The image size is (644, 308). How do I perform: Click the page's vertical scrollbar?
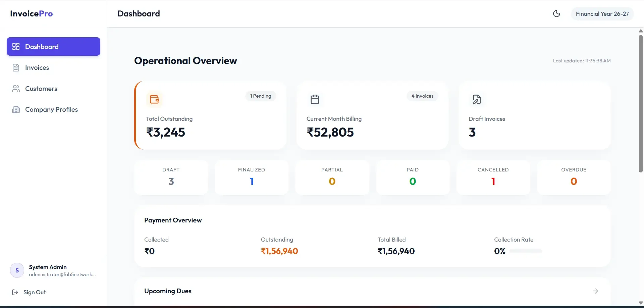641,104
